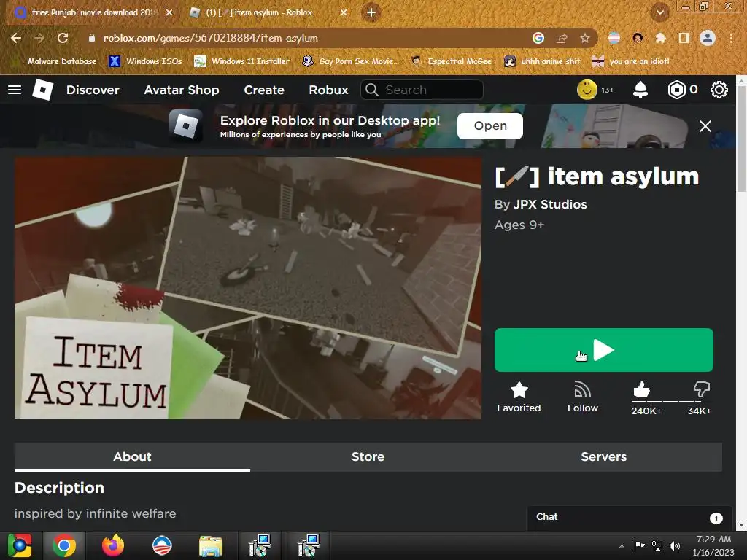Viewport: 747px width, 560px height.
Task: Open Windows 11 Installer bookmark
Action: 242,61
